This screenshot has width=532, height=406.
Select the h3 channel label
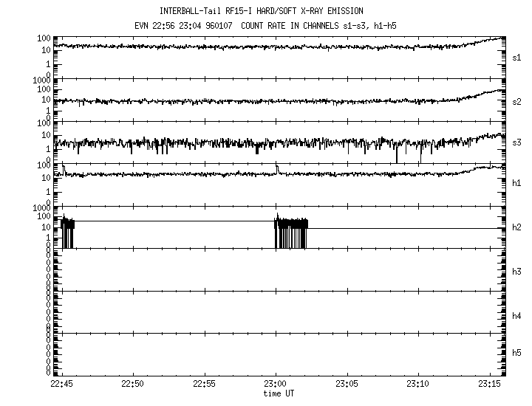tap(517, 272)
